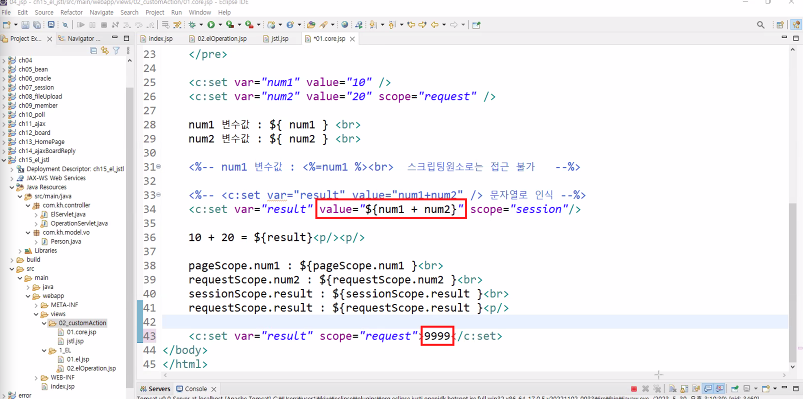Viewport: 803px width, 399px height.
Task: Maximize the Project Explorer panel
Action: (126, 38)
